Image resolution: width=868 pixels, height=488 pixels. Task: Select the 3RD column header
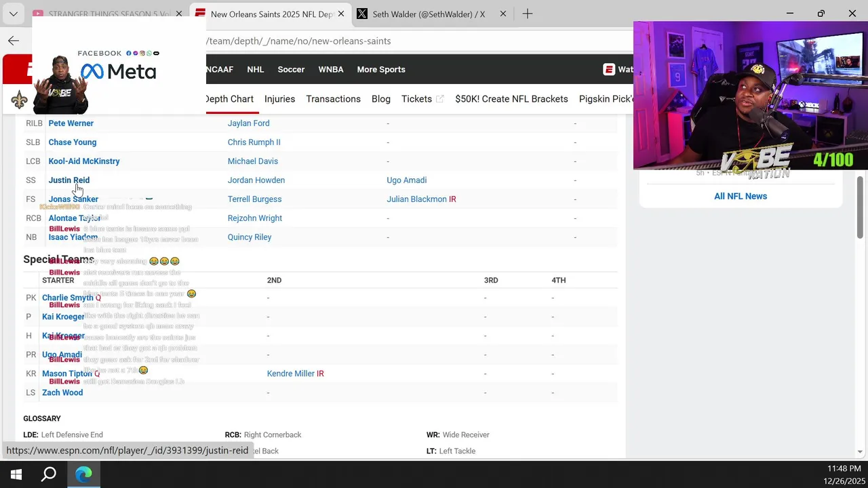(491, 280)
